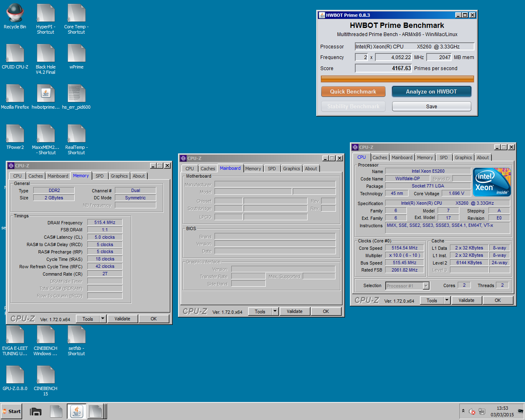This screenshot has width=525, height=420.
Task: Open MaxxMEM2 shortcut icon
Action: pyautogui.click(x=46, y=139)
